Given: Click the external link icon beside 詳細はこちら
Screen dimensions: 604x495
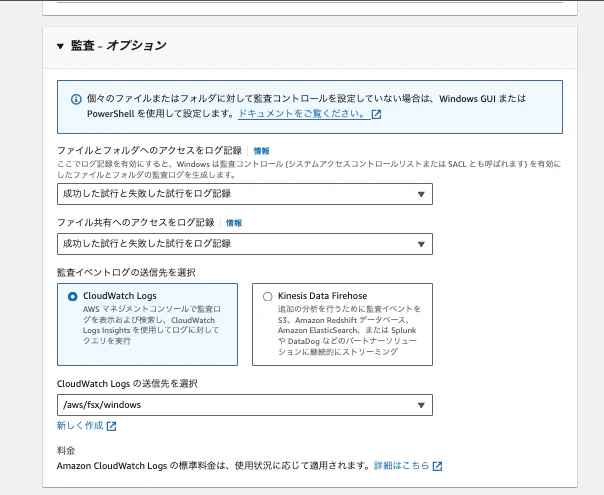Looking at the screenshot, I should tap(437, 466).
